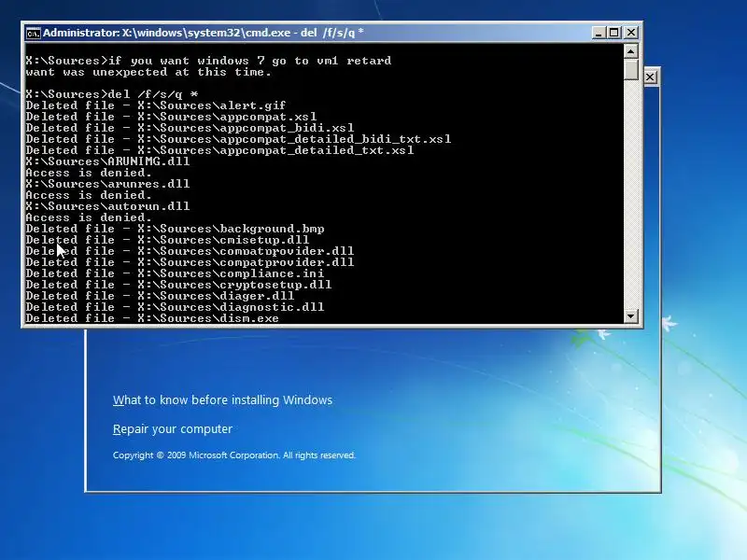This screenshot has width=747, height=560.
Task: Click the line ending in 'diagnostic.dll'
Action: (175, 307)
